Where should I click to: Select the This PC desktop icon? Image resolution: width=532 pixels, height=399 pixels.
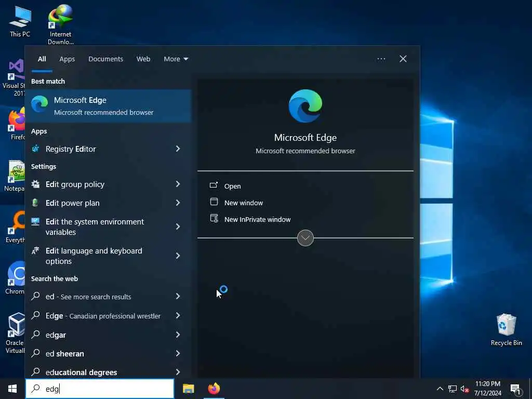pos(20,21)
